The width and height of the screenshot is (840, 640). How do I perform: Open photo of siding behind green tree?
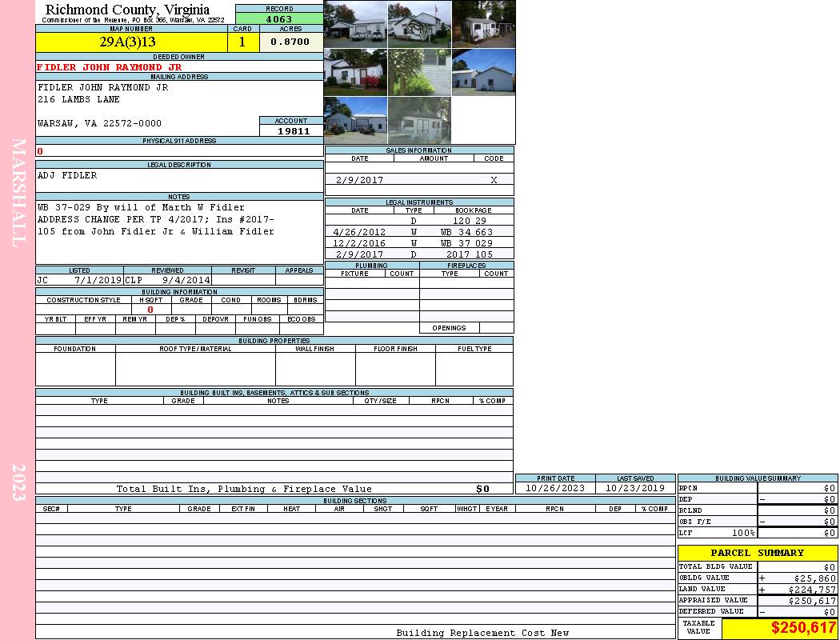[x=419, y=72]
